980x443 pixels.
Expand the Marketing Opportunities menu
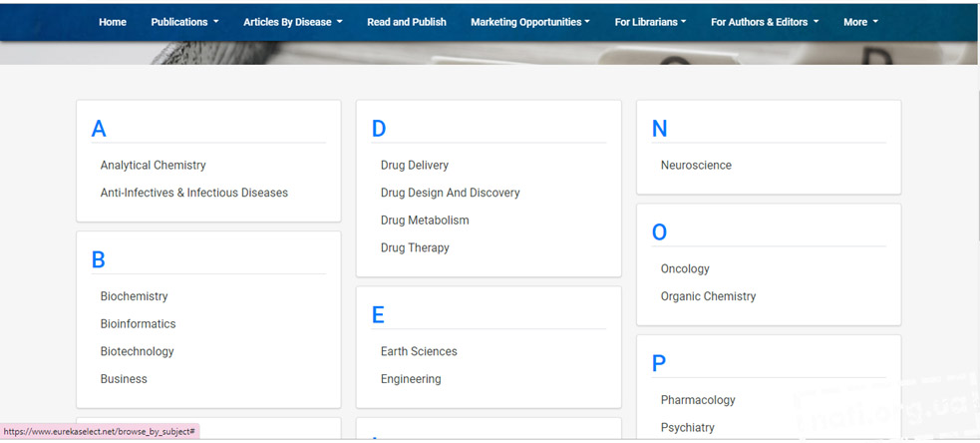coord(530,22)
